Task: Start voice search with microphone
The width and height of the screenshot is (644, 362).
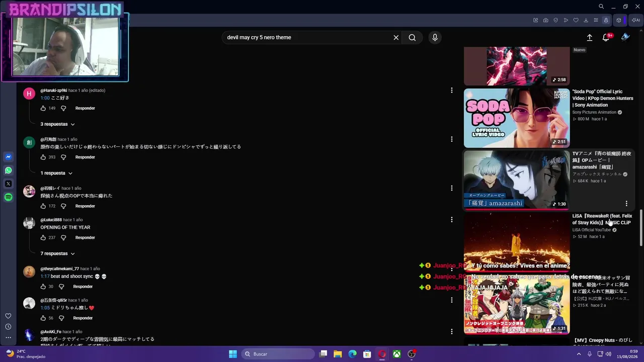Action: [x=435, y=37]
